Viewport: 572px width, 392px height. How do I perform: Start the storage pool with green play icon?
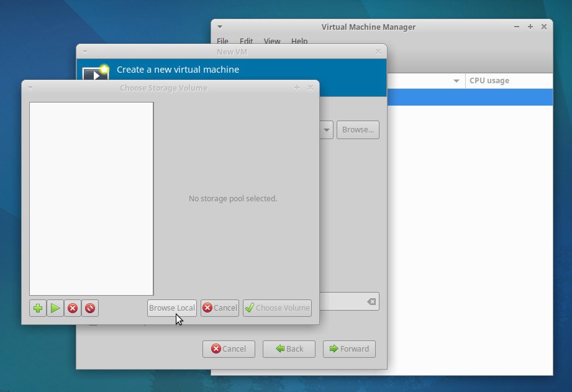coord(55,308)
